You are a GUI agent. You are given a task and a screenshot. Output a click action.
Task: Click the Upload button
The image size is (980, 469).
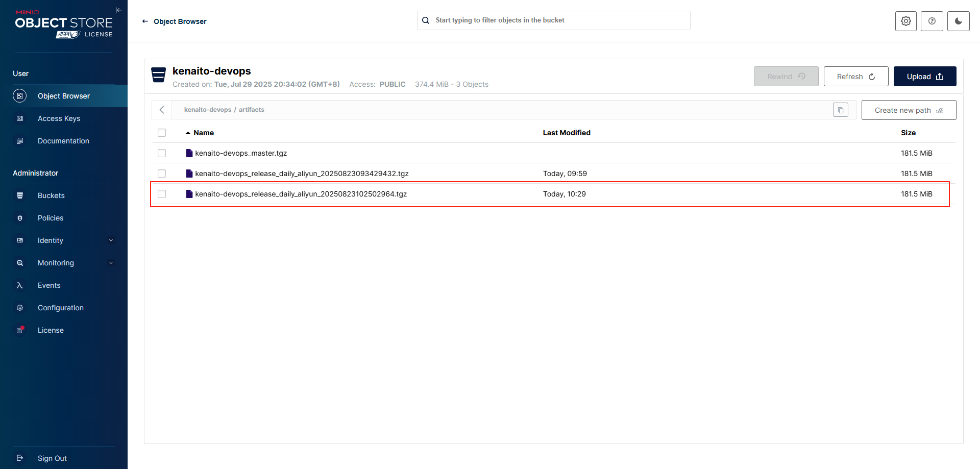(924, 77)
